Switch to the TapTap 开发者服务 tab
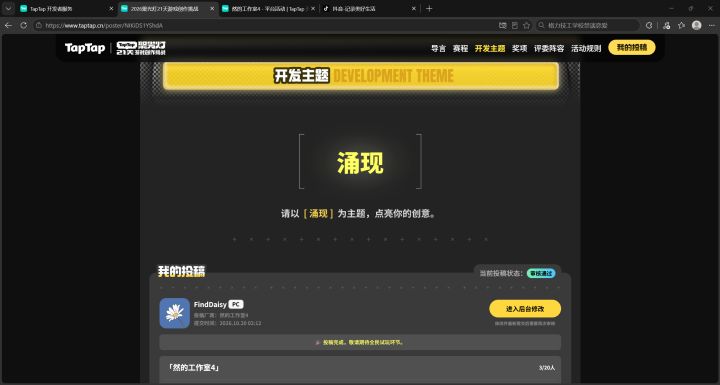720x385 pixels. point(67,9)
